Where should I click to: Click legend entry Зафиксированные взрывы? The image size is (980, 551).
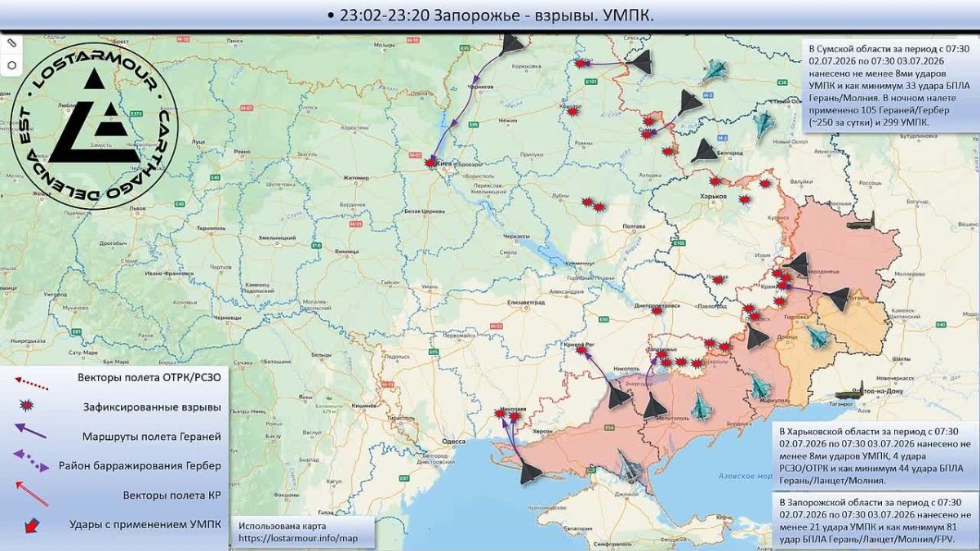click(151, 406)
